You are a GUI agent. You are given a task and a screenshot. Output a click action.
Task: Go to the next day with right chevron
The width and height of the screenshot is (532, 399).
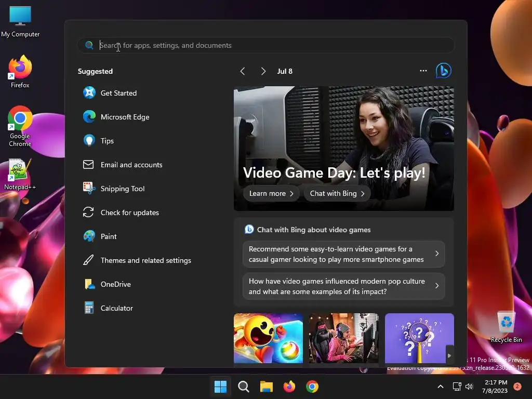[x=263, y=71]
